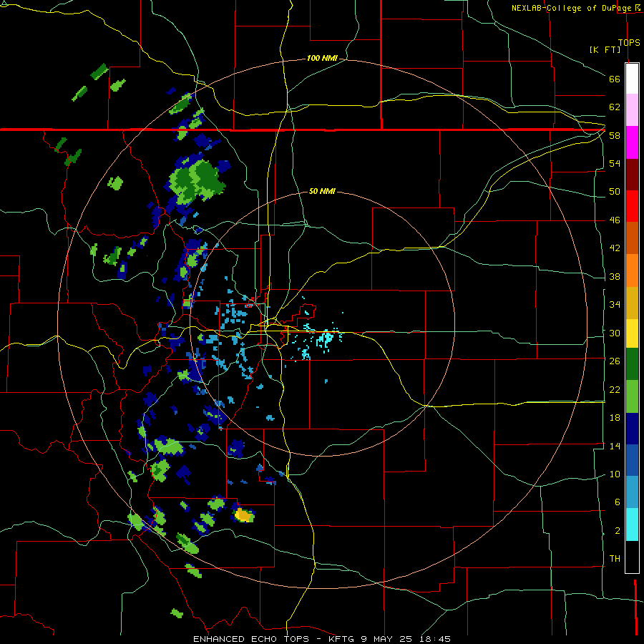The image size is (644, 644).
Task: Click the "26" legend value
Action: [x=615, y=361]
